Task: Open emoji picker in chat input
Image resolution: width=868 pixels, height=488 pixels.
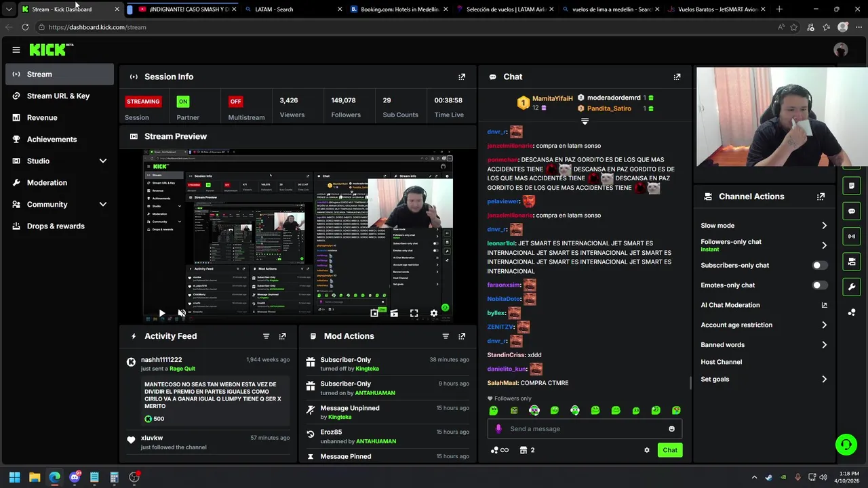Action: [x=671, y=428]
